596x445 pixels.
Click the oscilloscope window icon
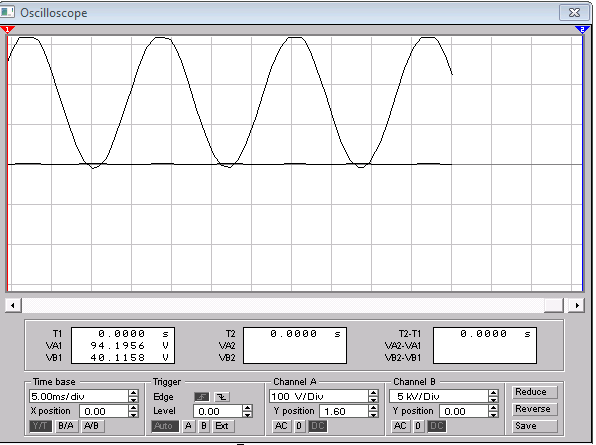[7, 12]
